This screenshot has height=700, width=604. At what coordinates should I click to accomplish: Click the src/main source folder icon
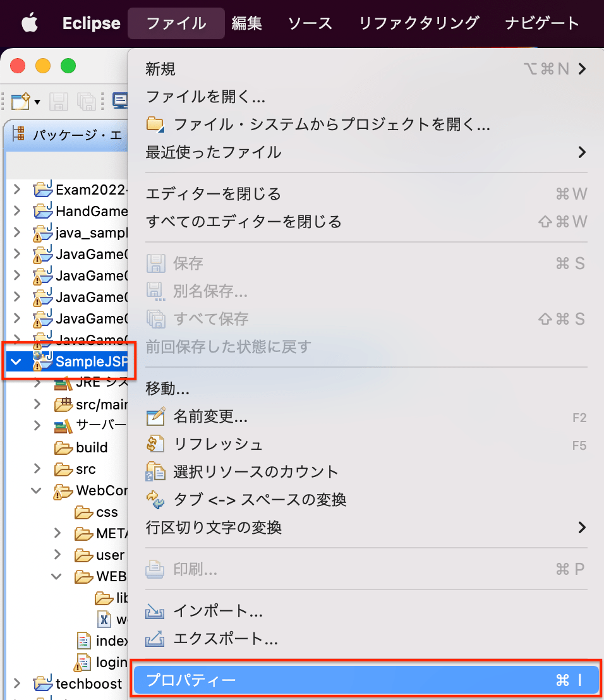(63, 404)
